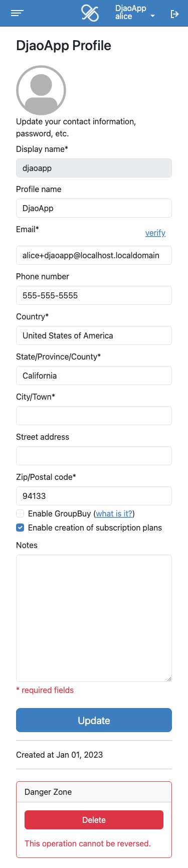Click inside the Notes text area
Image resolution: width=188 pixels, height=868 pixels.
[94, 618]
